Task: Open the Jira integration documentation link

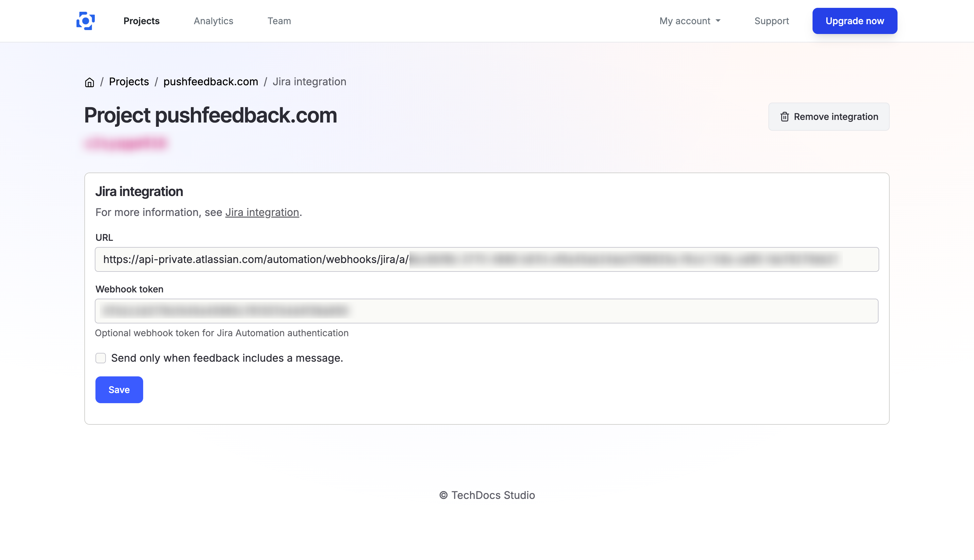Action: (x=262, y=212)
